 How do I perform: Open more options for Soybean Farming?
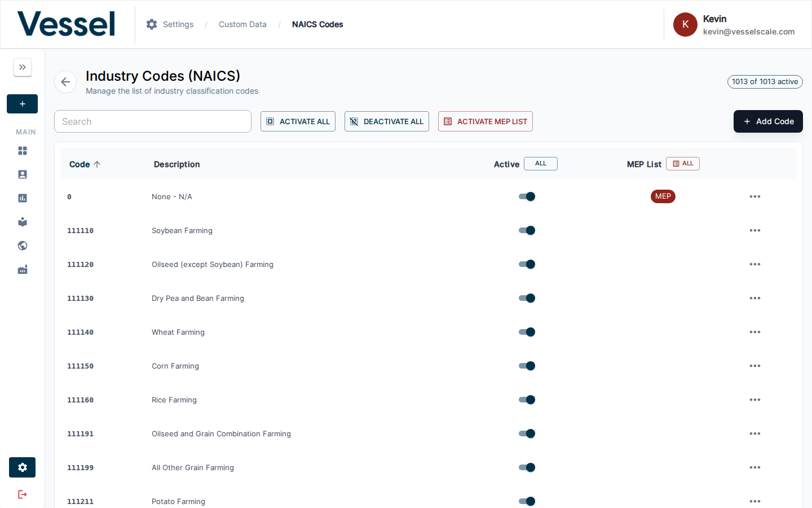(755, 230)
